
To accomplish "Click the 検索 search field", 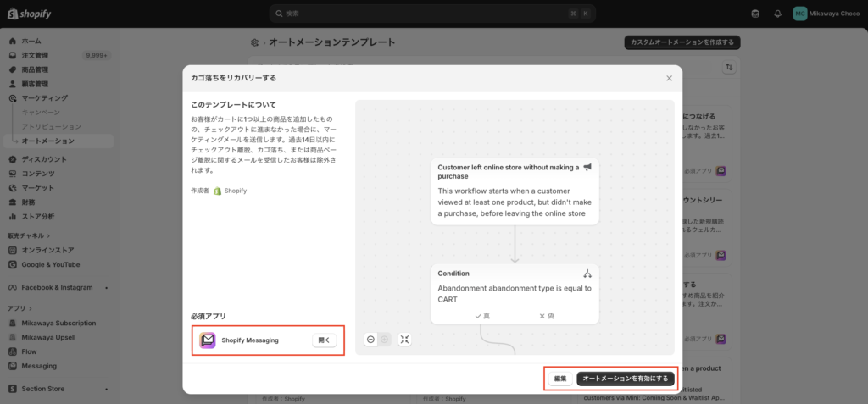I will [x=432, y=14].
